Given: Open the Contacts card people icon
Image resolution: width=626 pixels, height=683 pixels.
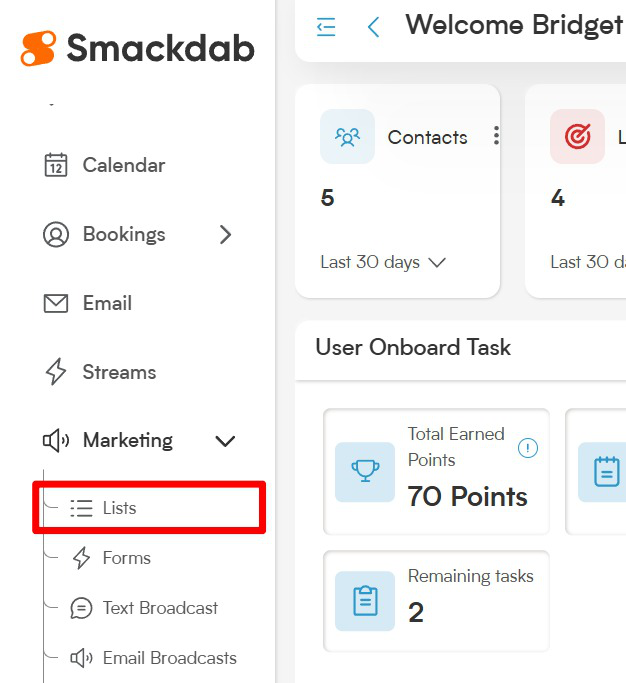Looking at the screenshot, I should pos(347,137).
